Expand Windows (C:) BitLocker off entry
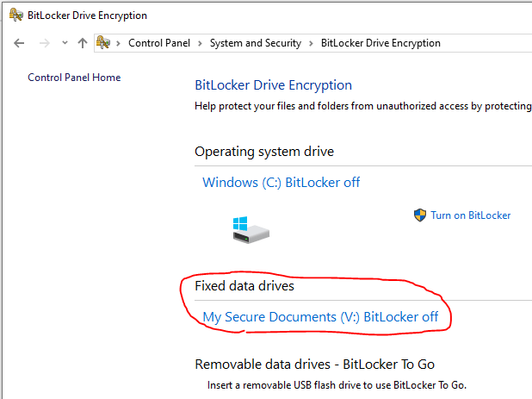 281,183
